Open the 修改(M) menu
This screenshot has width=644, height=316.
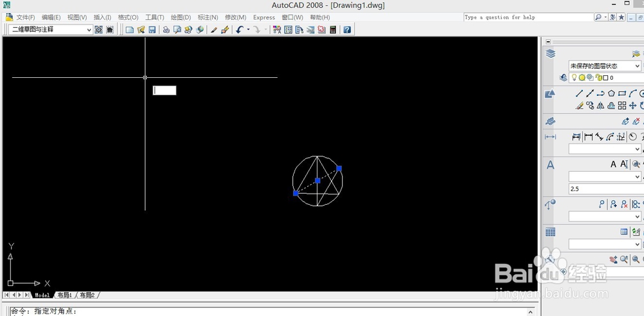(x=235, y=17)
